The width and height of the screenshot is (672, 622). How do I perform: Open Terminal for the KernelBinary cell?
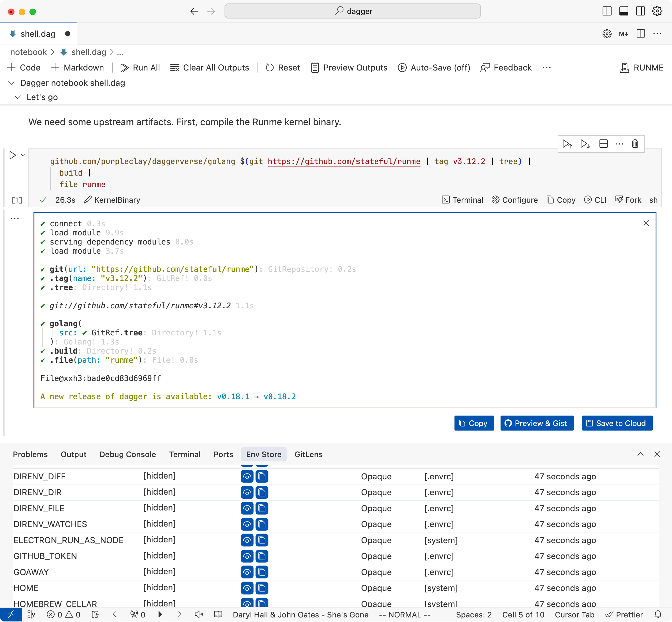[462, 200]
